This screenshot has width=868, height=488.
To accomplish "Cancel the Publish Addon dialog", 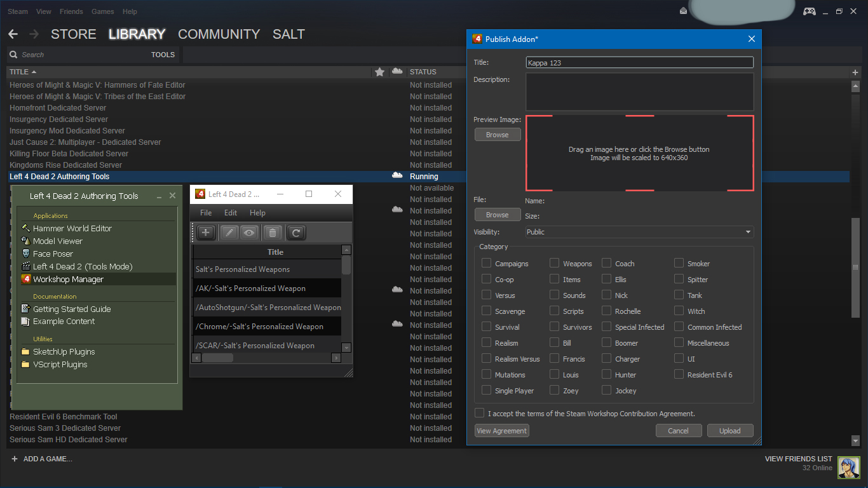I will pos(679,431).
